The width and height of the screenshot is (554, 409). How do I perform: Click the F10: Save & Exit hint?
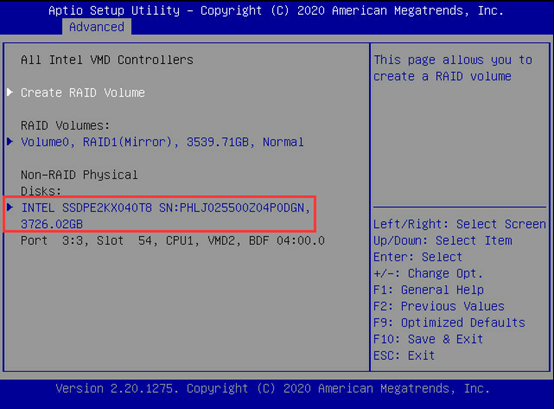pyautogui.click(x=428, y=339)
